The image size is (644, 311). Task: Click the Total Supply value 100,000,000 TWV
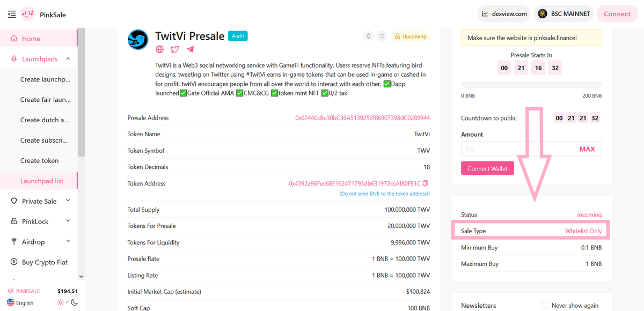tap(407, 210)
